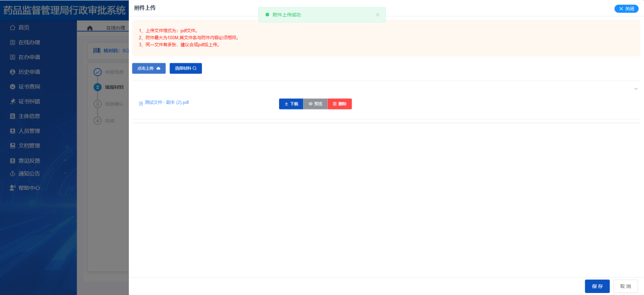Click the home icon in breadcrumb
644x295 pixels.
90,28
